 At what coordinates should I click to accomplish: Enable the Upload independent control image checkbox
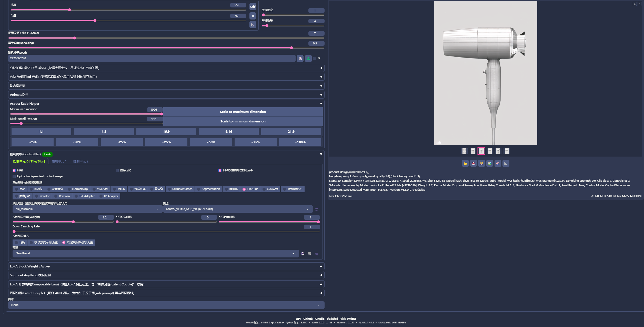pos(14,177)
